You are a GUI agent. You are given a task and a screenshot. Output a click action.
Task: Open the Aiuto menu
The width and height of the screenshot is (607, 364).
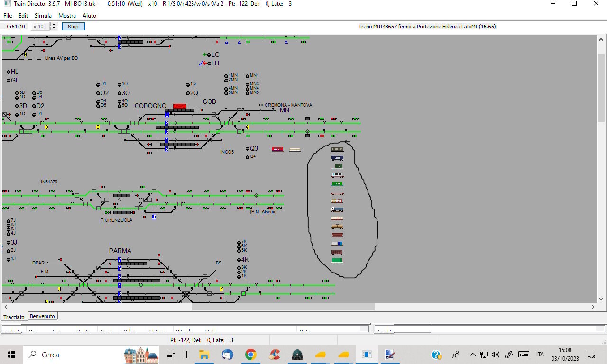click(x=89, y=16)
